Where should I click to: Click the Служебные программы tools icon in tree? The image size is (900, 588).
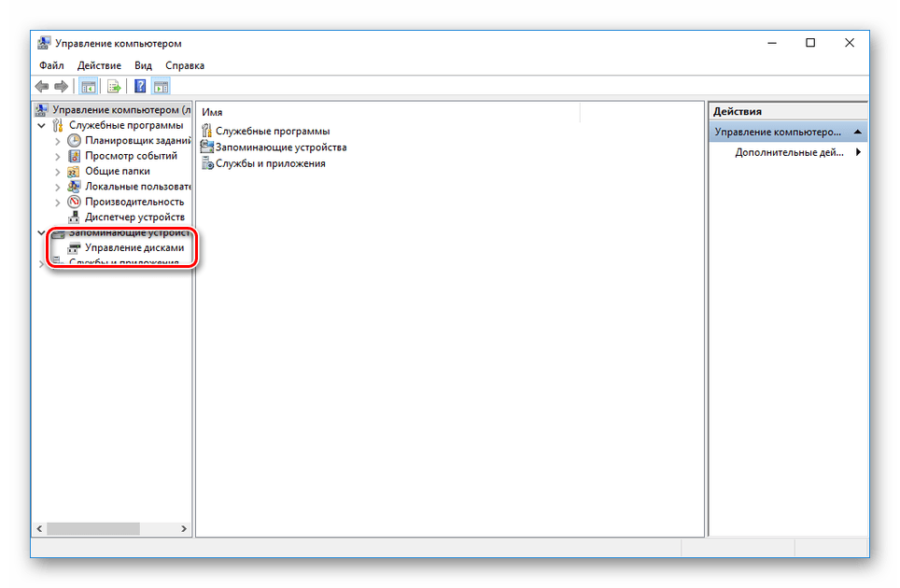pyautogui.click(x=58, y=125)
